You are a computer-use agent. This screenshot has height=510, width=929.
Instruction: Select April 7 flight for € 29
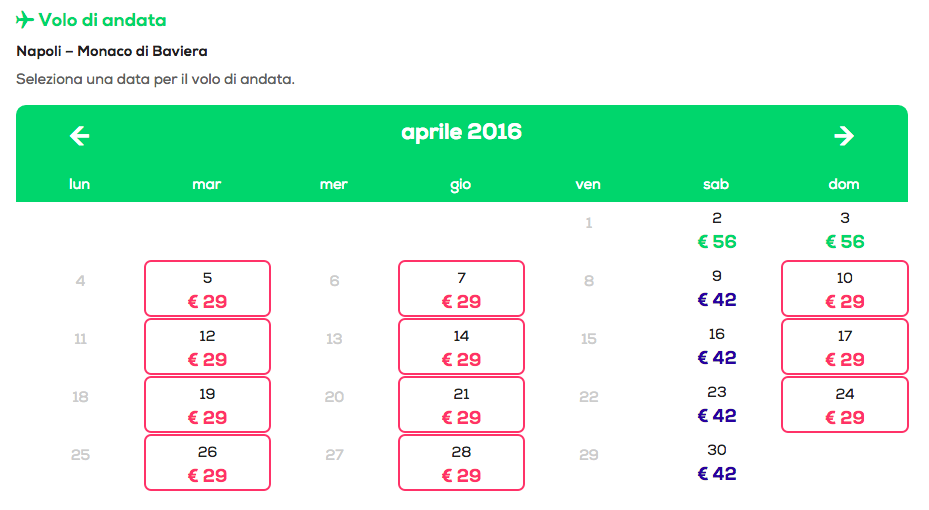[x=461, y=290]
